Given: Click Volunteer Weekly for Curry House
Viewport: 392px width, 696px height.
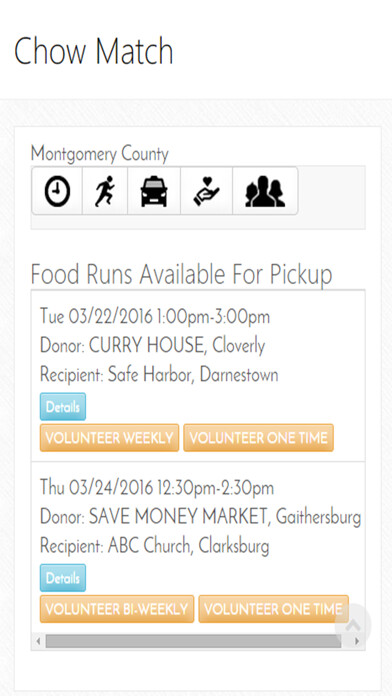Looking at the screenshot, I should coord(109,438).
